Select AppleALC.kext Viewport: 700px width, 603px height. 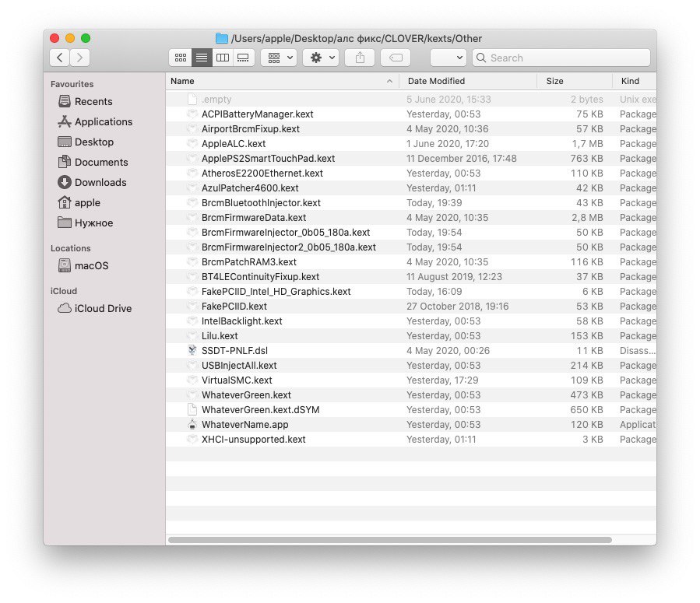410,143
